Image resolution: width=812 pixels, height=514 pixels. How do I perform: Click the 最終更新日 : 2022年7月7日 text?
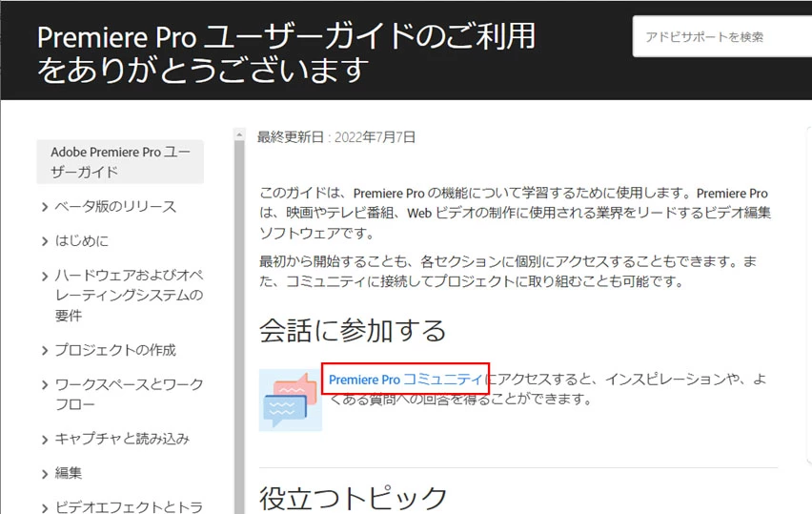coord(336,137)
